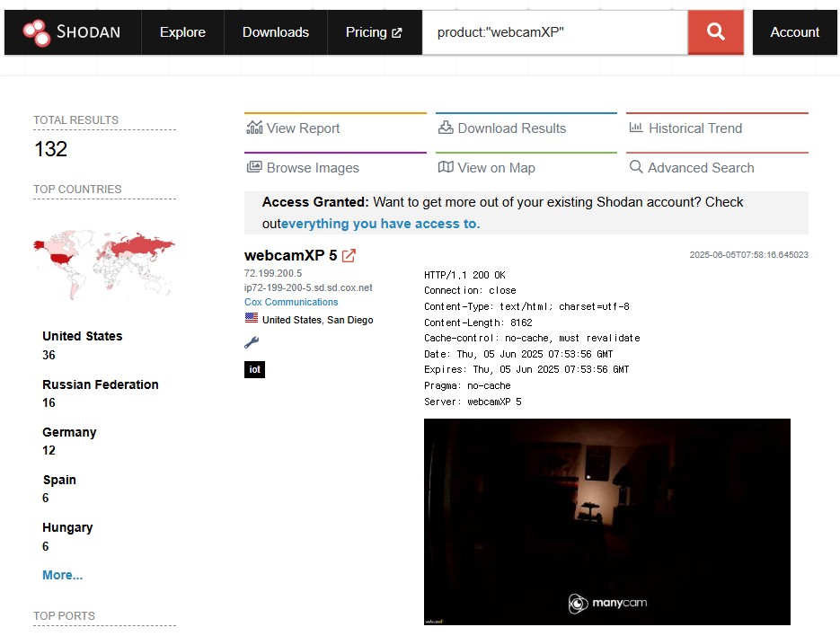Click the 'HTTP/1.1 200 OK' line
Image resolution: width=840 pixels, height=636 pixels.
point(465,275)
